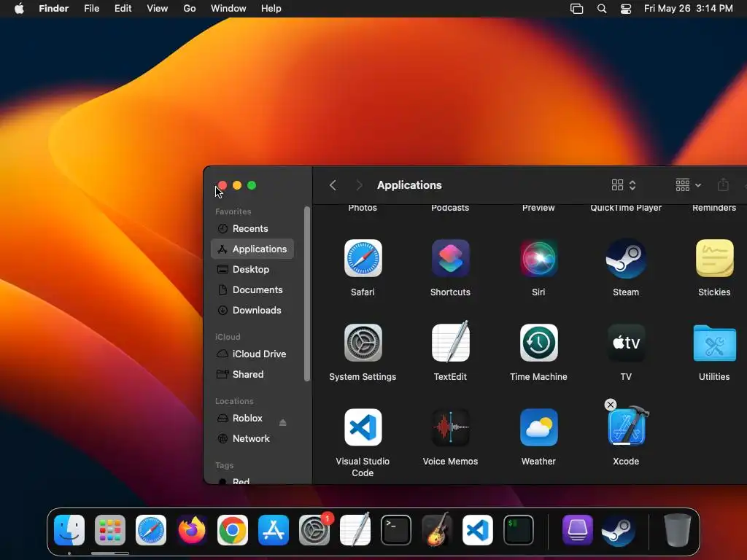Open Network in the sidebar
The image size is (747, 560).
tap(252, 438)
